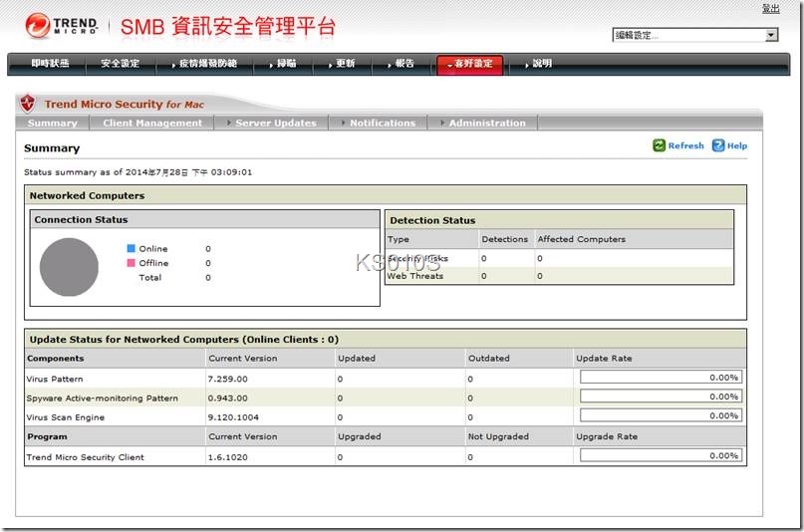Click the Virus Scan Engine update rate bar
The image size is (804, 532).
tap(661, 415)
